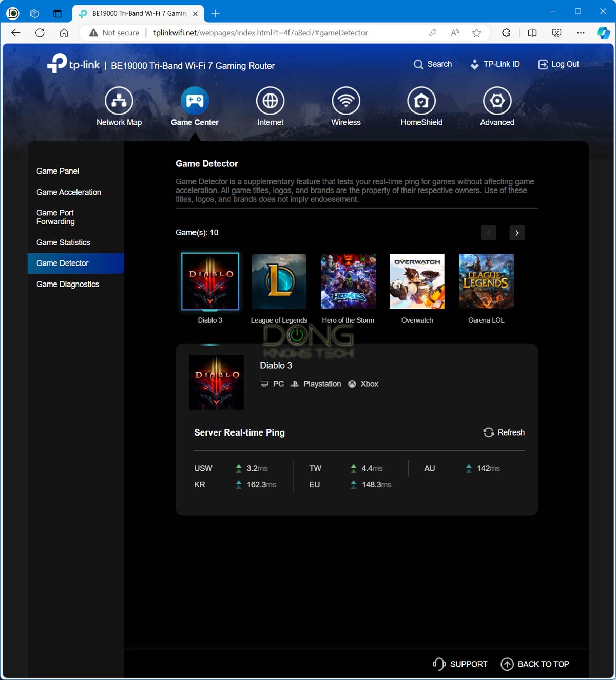Screen dimensions: 616x680
Task: Open Game Port Forwarding
Action: (x=55, y=217)
